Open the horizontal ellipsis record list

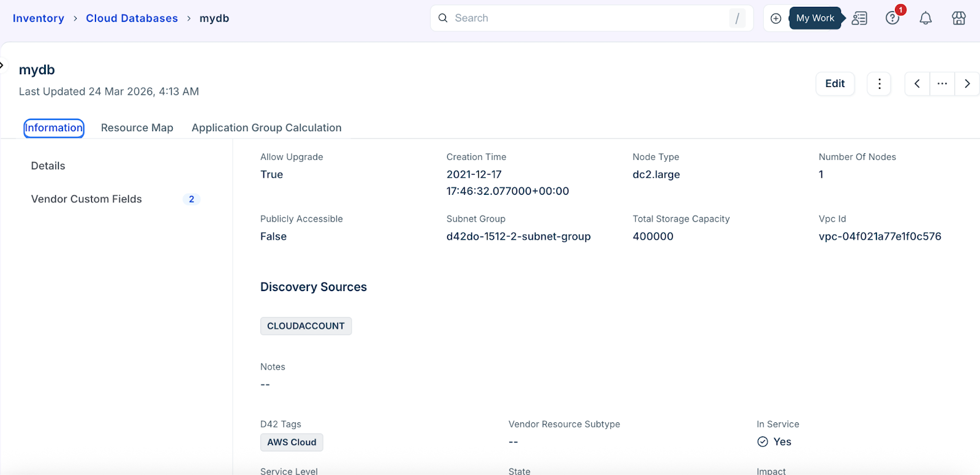pos(942,83)
